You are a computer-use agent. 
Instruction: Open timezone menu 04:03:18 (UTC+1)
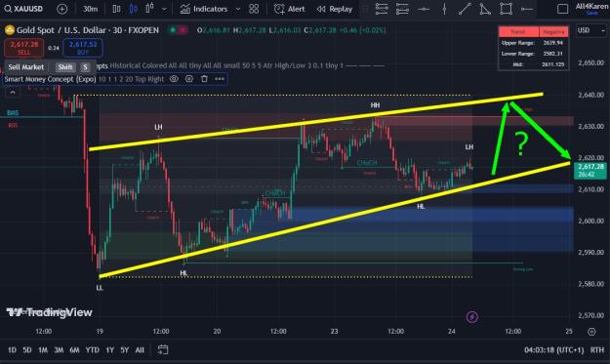pyautogui.click(x=553, y=350)
